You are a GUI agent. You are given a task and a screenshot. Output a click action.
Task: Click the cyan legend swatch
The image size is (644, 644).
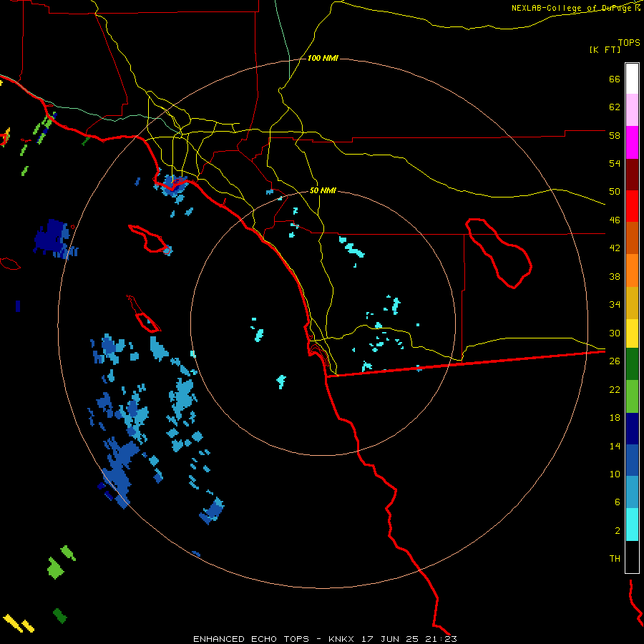(x=632, y=525)
